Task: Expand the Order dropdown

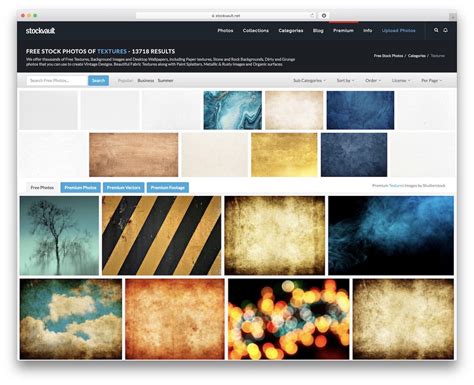Action: coord(373,80)
